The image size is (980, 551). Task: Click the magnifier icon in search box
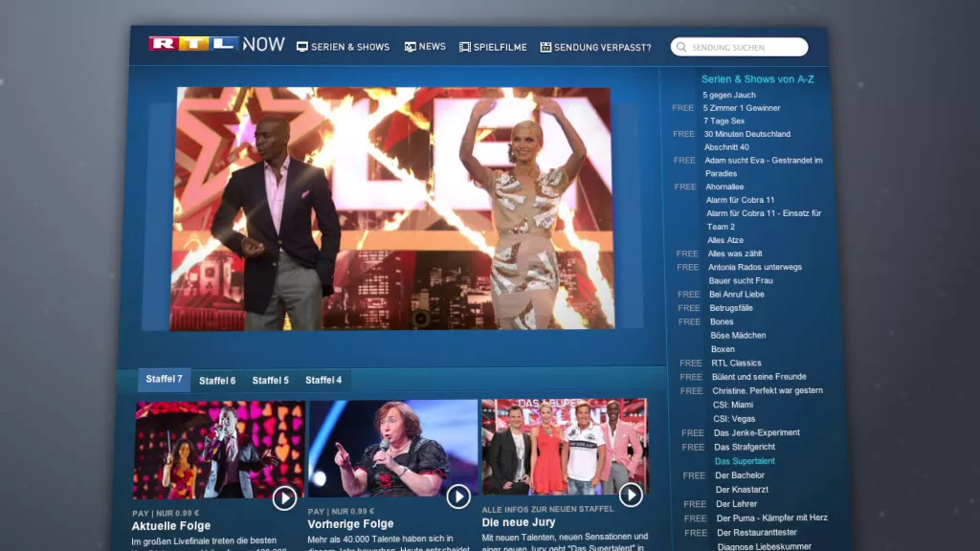click(x=681, y=47)
